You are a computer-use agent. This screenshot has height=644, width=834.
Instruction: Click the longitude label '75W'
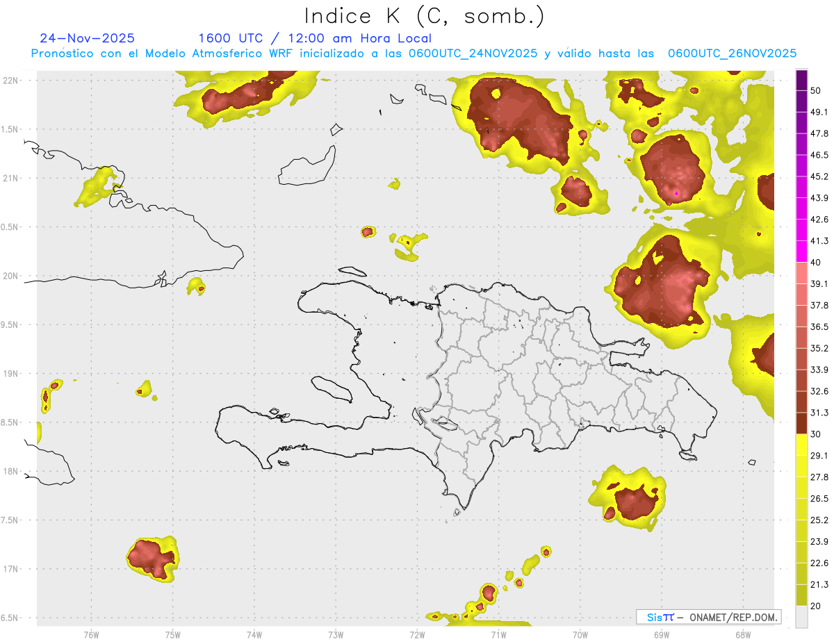pyautogui.click(x=173, y=635)
